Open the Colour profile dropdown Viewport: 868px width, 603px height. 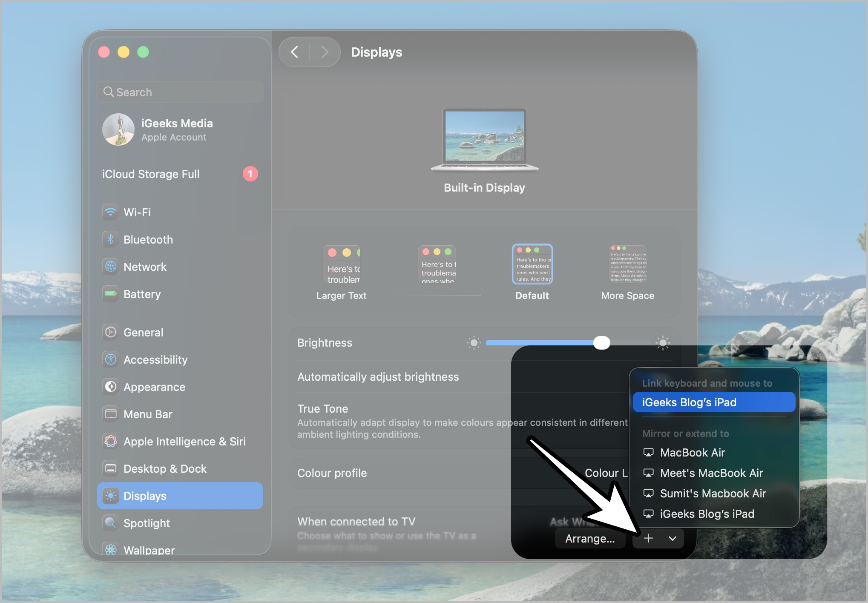click(x=609, y=473)
